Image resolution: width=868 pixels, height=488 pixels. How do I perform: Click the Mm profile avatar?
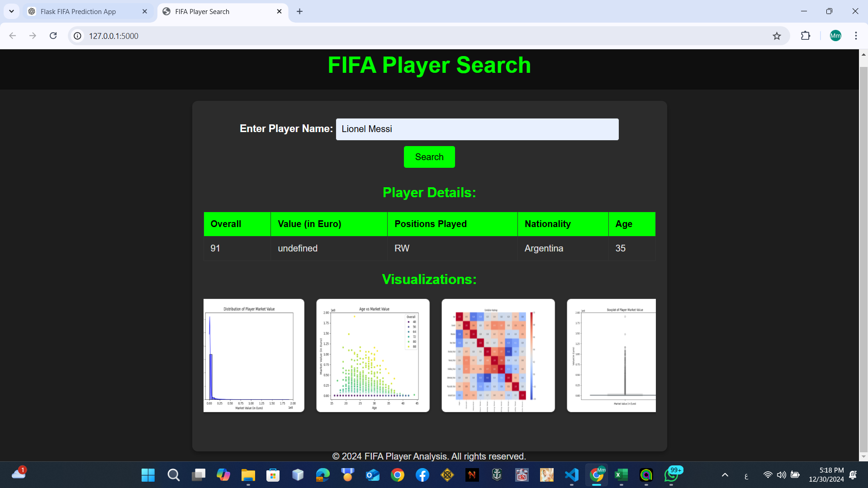[835, 36]
